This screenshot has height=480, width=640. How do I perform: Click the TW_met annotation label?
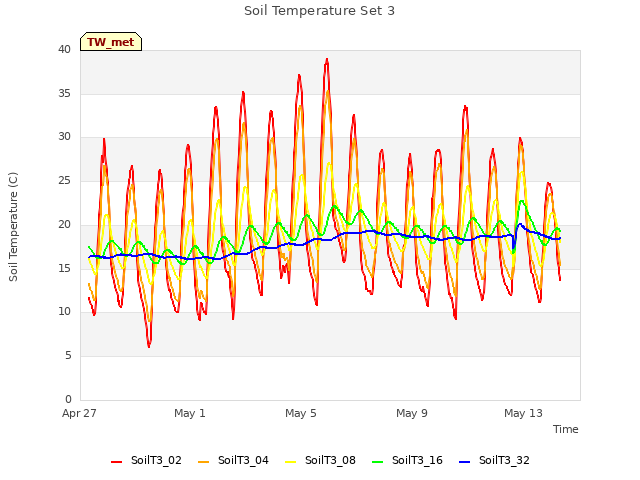click(x=111, y=42)
